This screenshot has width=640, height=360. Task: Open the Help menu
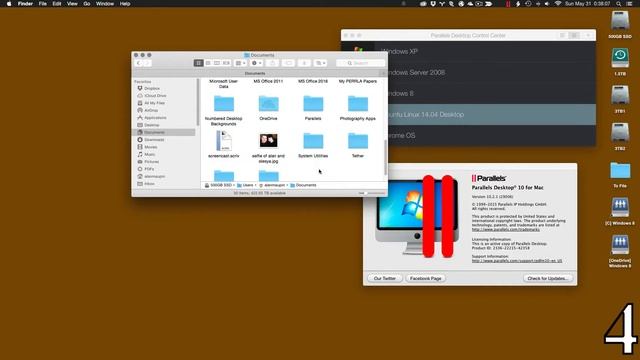pos(125,4)
